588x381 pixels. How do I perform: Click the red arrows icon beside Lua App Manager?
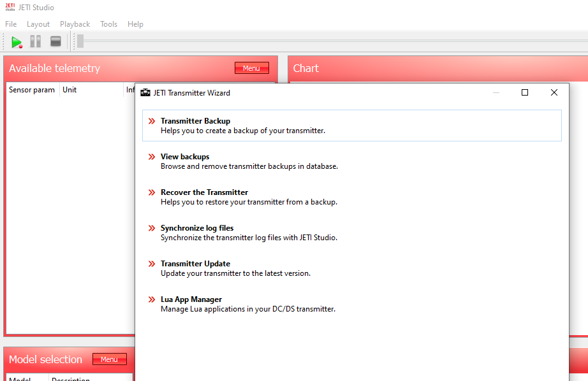152,299
